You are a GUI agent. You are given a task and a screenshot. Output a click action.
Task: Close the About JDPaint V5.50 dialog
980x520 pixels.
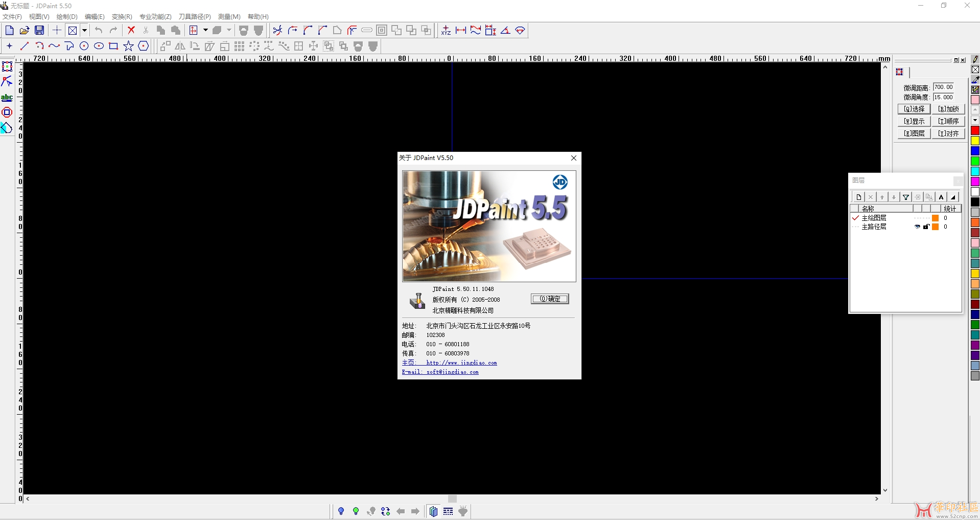574,158
